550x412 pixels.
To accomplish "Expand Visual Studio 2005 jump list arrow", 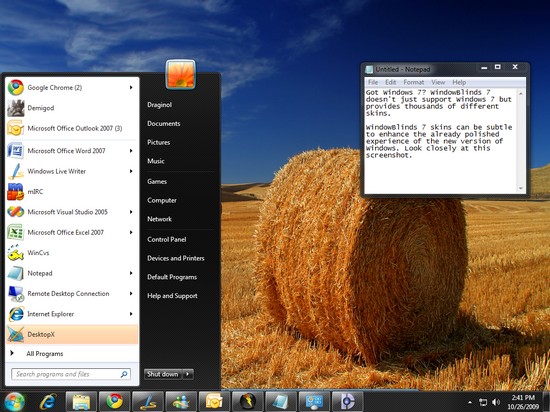I will [x=131, y=212].
